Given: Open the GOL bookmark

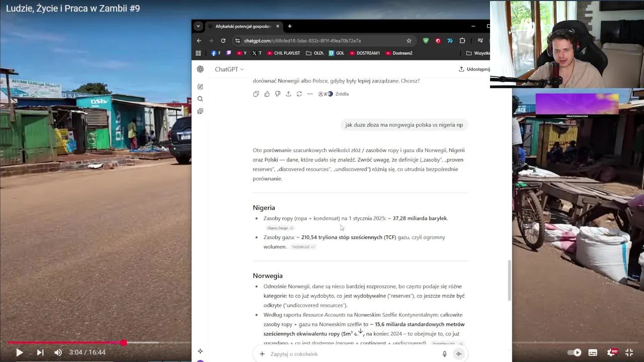Looking at the screenshot, I should click(337, 53).
